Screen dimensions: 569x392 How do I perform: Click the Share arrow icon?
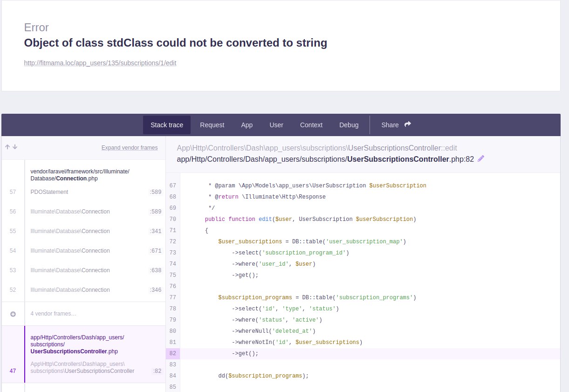pos(408,124)
